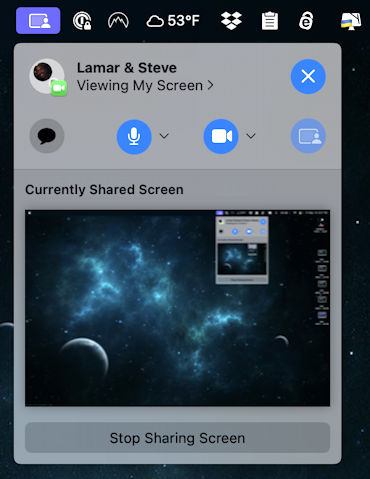370x479 pixels.
Task: Click the Currently Shared Screen heading
Action: (104, 190)
